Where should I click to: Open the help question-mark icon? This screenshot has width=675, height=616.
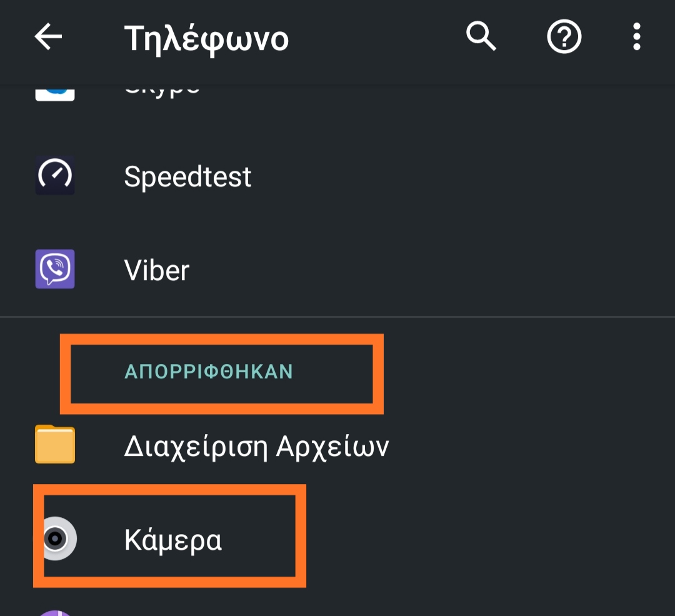point(564,38)
